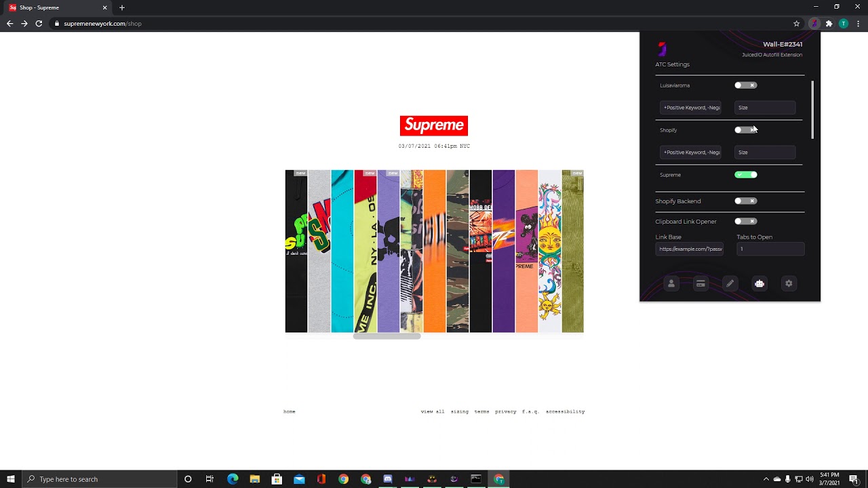The image size is (868, 488).
Task: Select the ATC Settings heading text
Action: pyautogui.click(x=673, y=64)
